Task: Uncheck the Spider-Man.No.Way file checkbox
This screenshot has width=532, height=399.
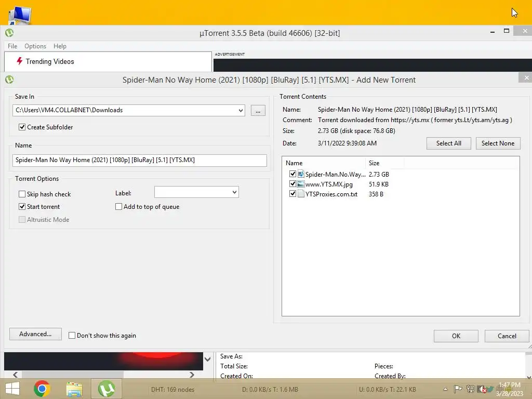Action: coord(292,174)
